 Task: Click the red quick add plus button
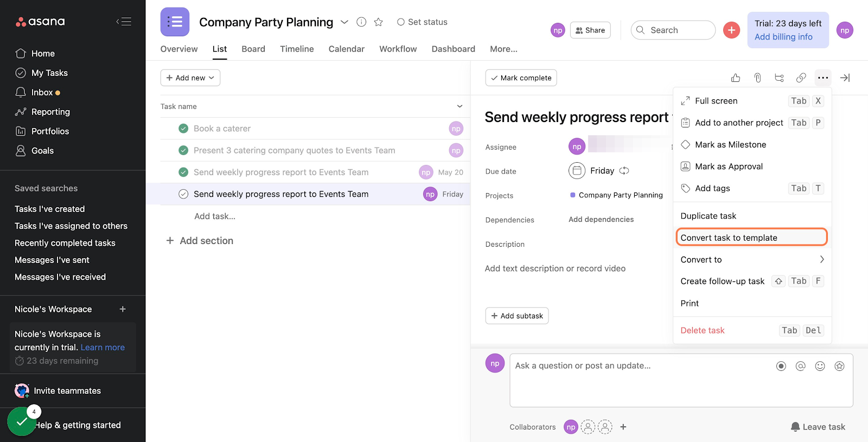[731, 30]
